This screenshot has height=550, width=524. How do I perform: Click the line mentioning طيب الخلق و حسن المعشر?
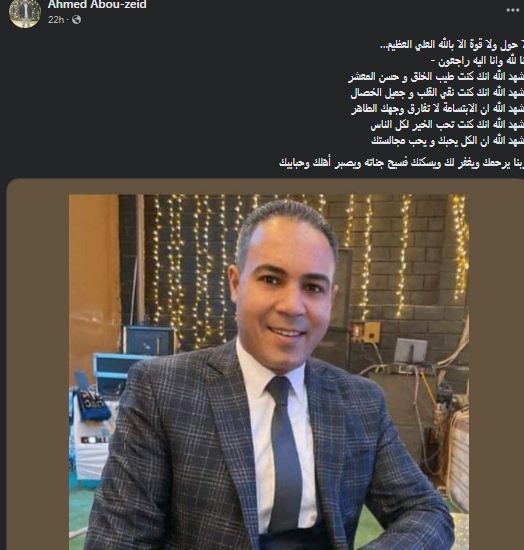click(x=436, y=77)
